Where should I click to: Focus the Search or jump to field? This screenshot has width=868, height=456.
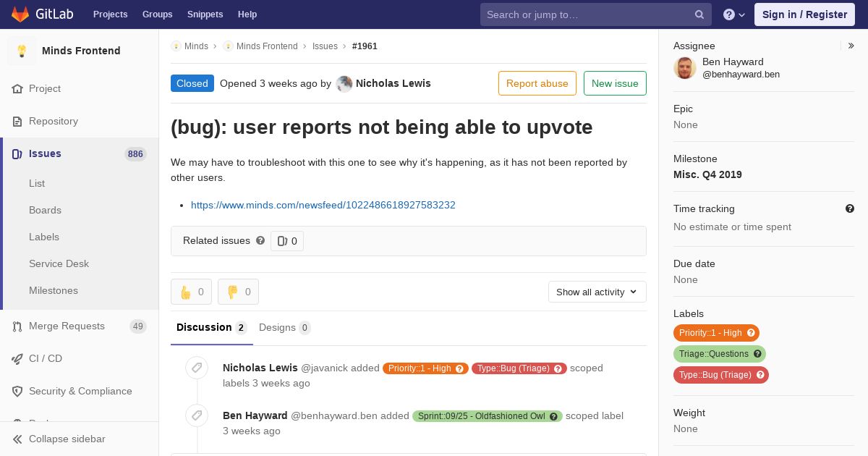(x=596, y=14)
